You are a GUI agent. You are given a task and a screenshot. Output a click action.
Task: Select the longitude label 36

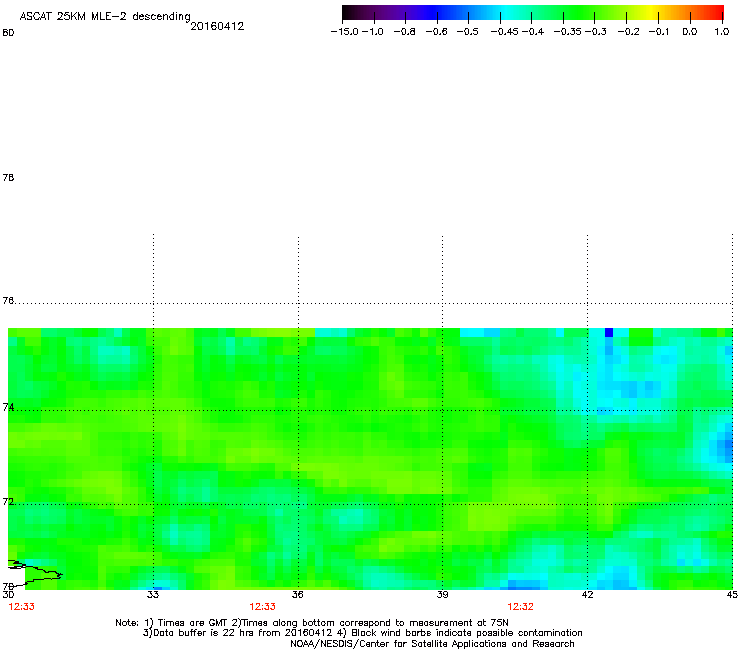(x=298, y=595)
